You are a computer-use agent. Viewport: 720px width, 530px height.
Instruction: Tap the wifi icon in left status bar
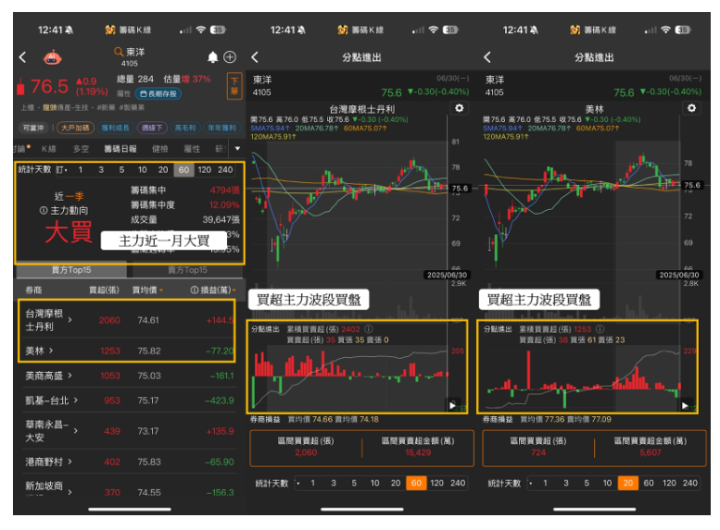[x=201, y=30]
